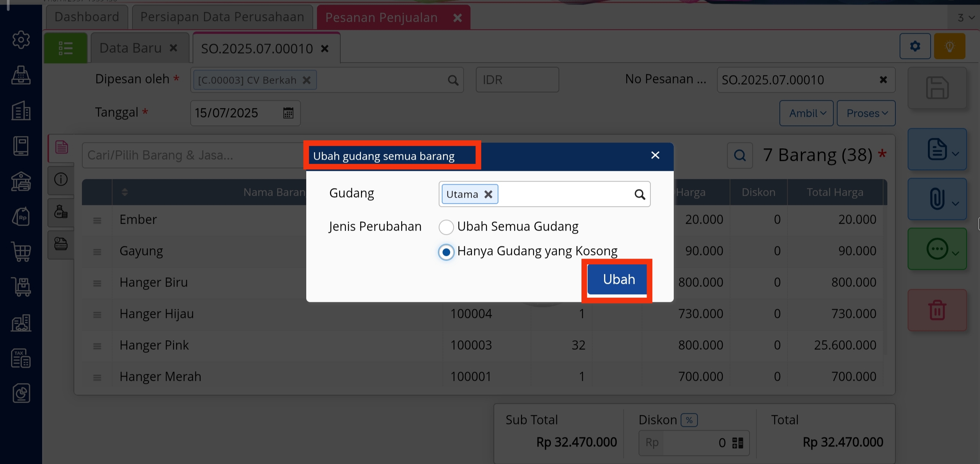Expand the Proses dropdown
The image size is (980, 464).
[866, 113]
